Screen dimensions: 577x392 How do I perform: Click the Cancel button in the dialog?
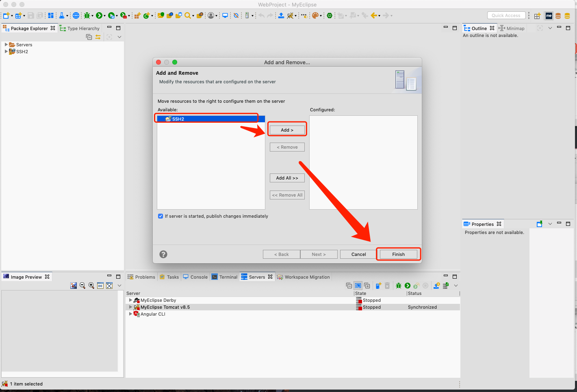(358, 254)
